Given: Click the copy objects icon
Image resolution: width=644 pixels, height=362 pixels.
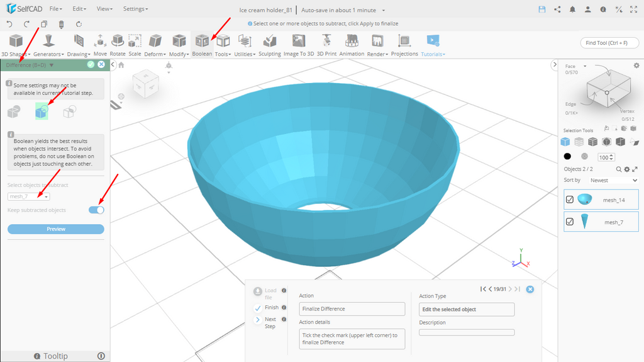Looking at the screenshot, I should [x=44, y=24].
